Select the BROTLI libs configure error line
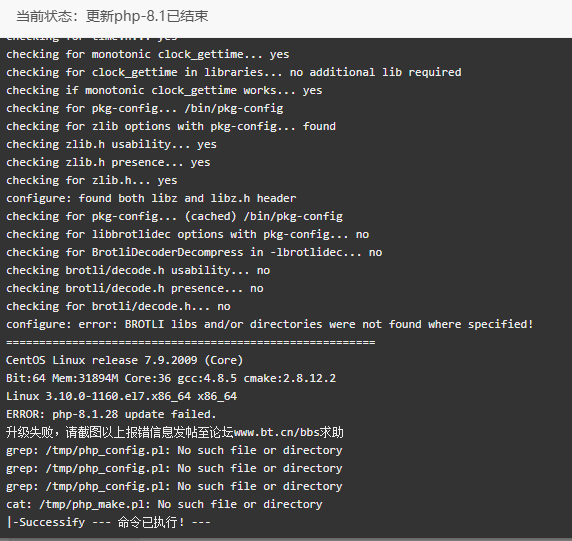This screenshot has height=541, width=572. point(270,324)
